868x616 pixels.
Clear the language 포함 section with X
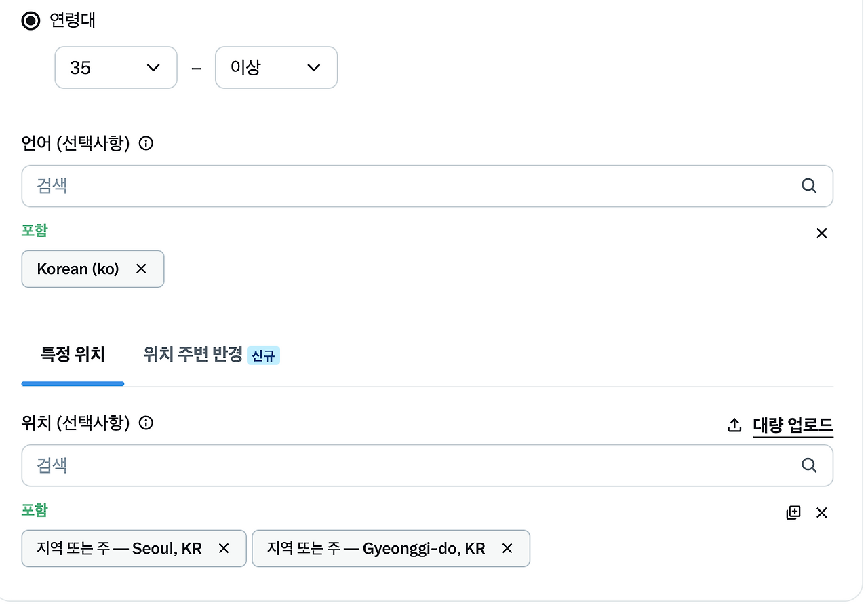click(x=821, y=233)
